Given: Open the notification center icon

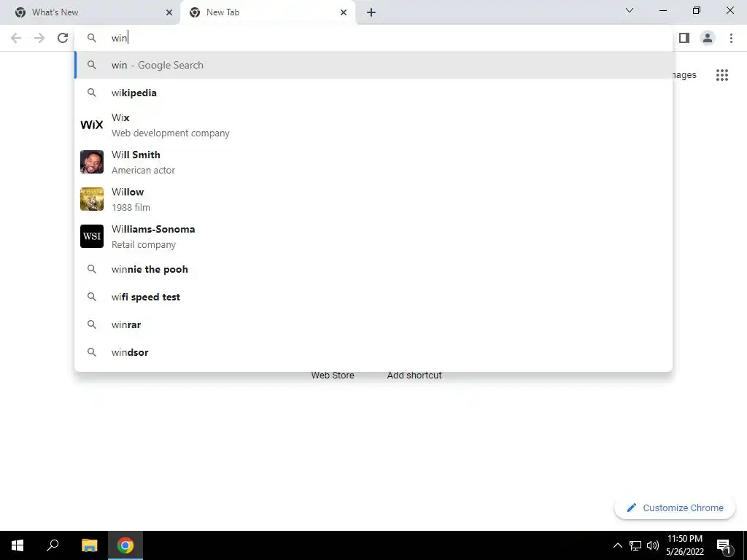Looking at the screenshot, I should [x=724, y=545].
